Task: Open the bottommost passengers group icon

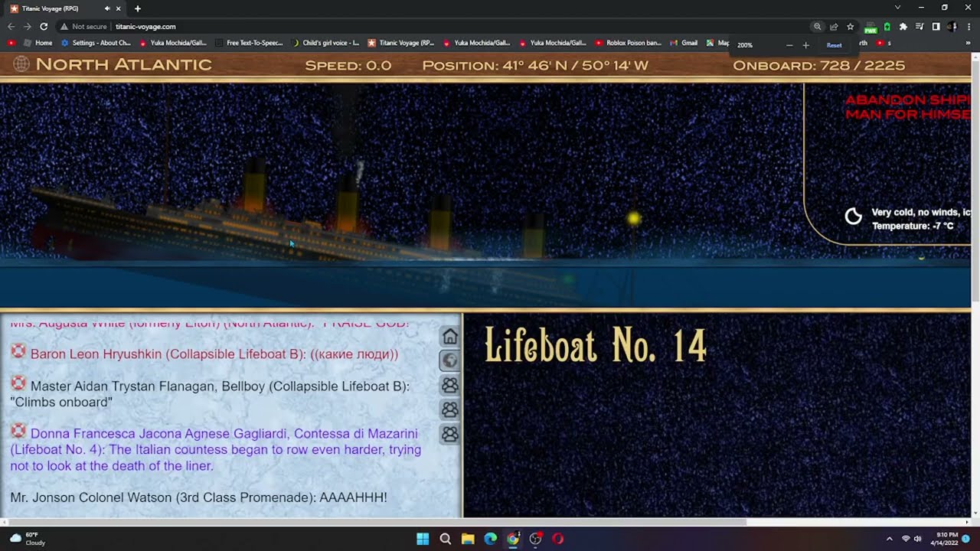Action: coord(450,434)
